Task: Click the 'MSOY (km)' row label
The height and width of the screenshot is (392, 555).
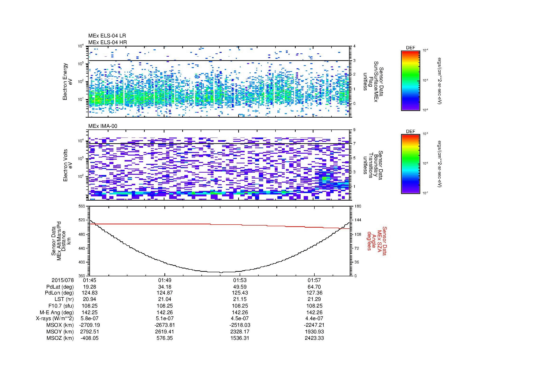Action: click(x=60, y=332)
